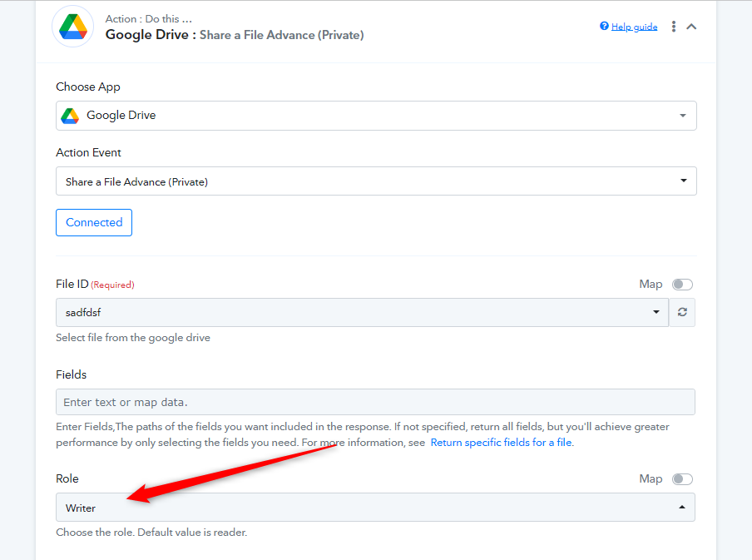Toggle the Map switch for File ID
The image size is (752, 560).
[x=682, y=285]
